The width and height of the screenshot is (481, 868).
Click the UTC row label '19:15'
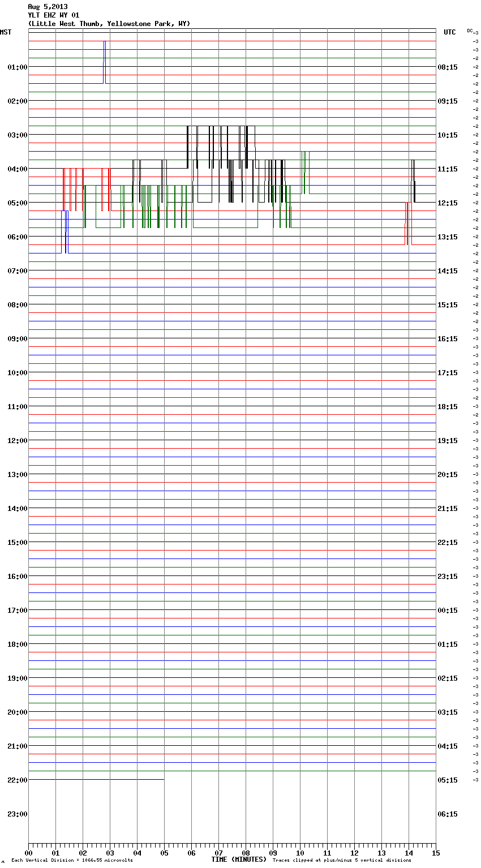click(448, 440)
